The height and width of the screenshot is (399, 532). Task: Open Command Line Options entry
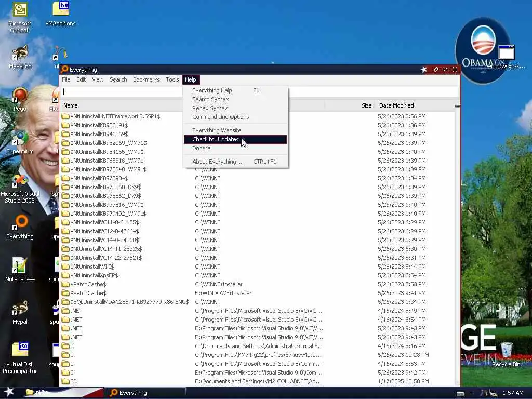(235, 117)
